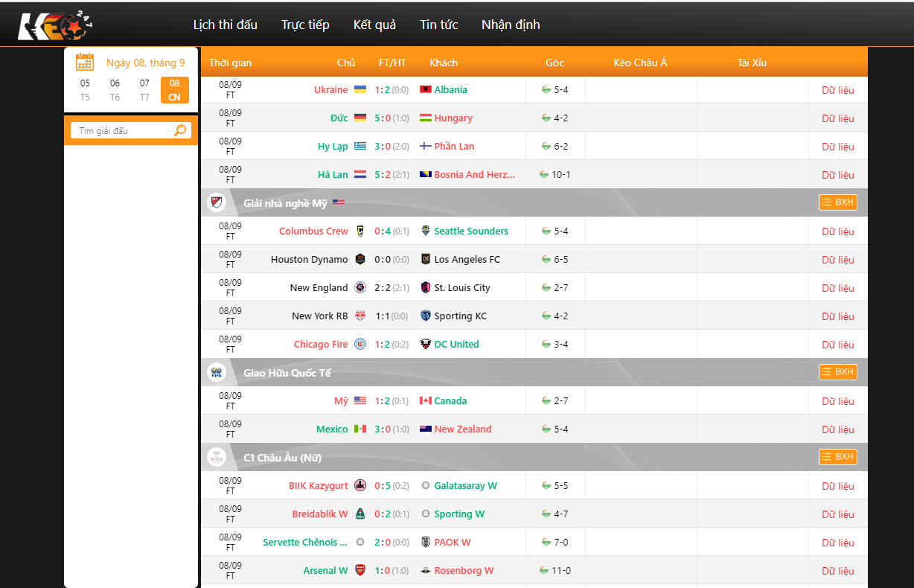914x588 pixels.
Task: Click the Rosenborg W team name
Action: click(x=464, y=570)
